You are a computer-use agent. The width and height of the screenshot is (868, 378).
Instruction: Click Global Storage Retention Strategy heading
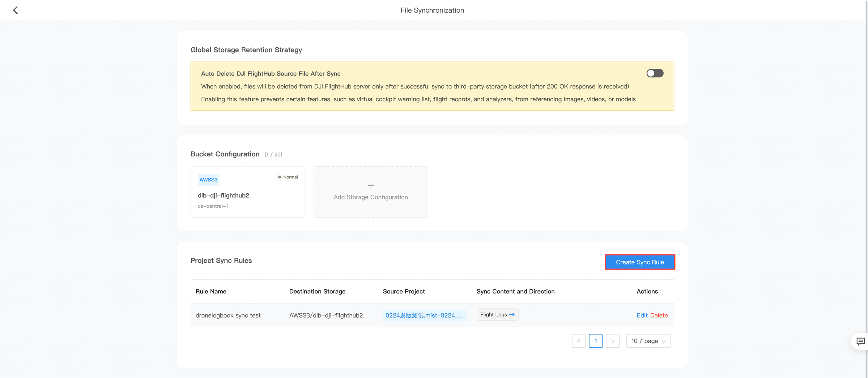point(246,50)
